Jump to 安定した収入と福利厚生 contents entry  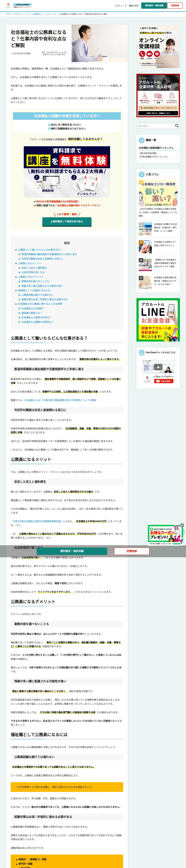pyautogui.click(x=34, y=268)
